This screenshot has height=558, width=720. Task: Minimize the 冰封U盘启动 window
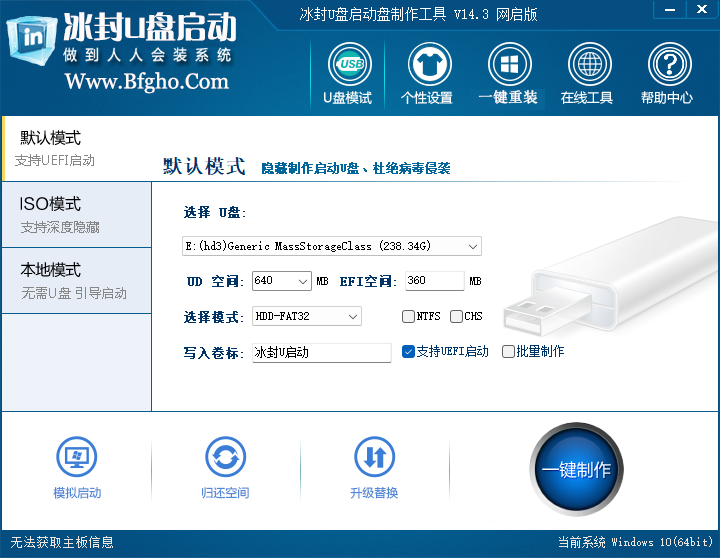point(670,9)
